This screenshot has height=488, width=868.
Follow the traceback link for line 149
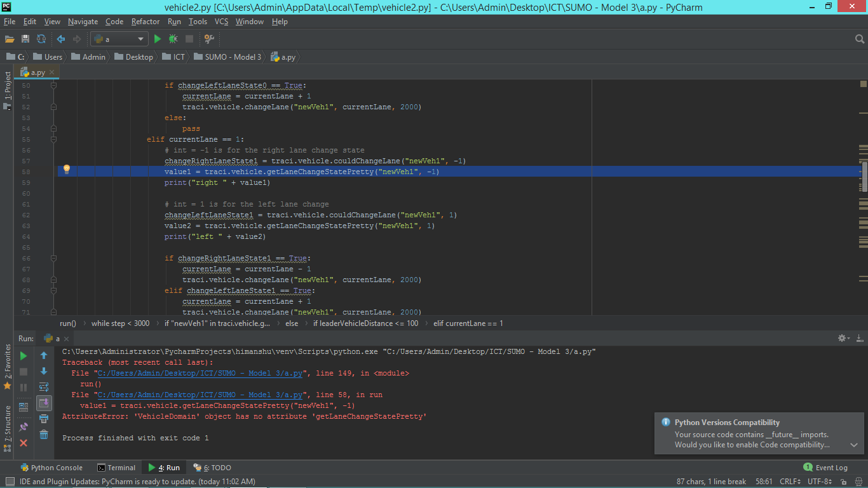click(200, 373)
